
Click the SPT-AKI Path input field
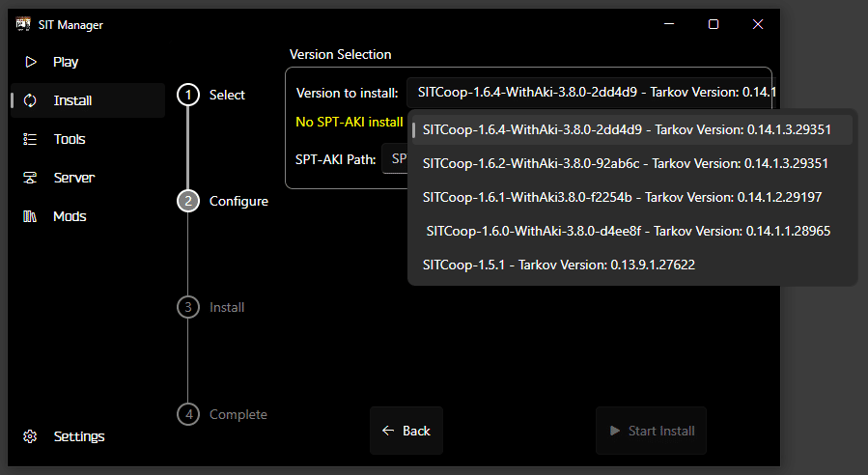395,159
